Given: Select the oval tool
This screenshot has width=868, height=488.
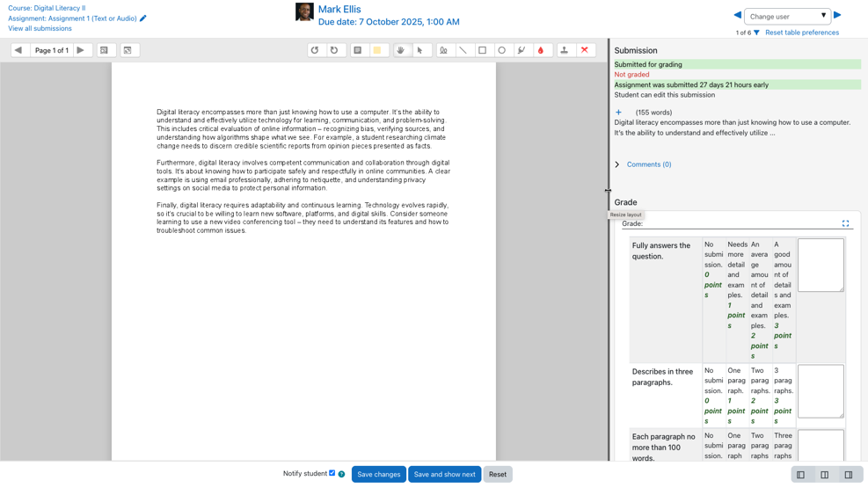Looking at the screenshot, I should (502, 50).
